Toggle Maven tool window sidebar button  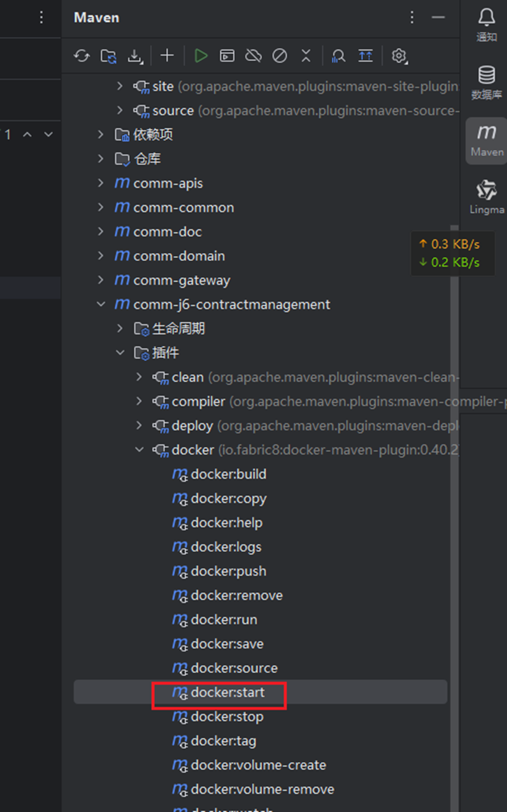[x=486, y=141]
